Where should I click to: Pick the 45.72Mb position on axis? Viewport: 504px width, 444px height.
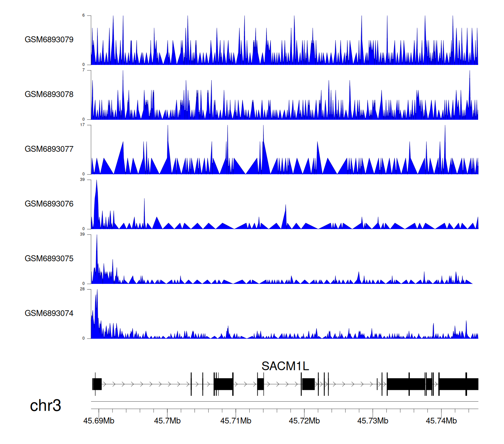pyautogui.click(x=304, y=421)
